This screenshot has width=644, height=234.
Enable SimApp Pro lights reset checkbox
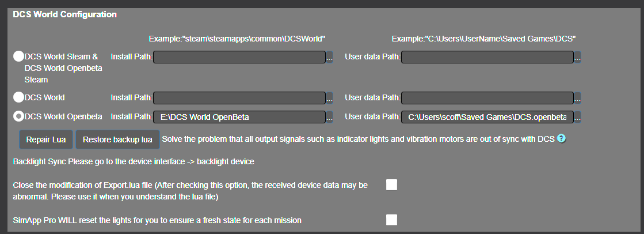tap(392, 220)
